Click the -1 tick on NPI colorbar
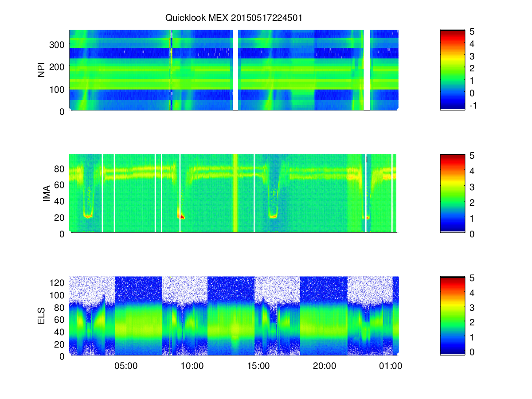The width and height of the screenshot is (532, 399). [473, 106]
